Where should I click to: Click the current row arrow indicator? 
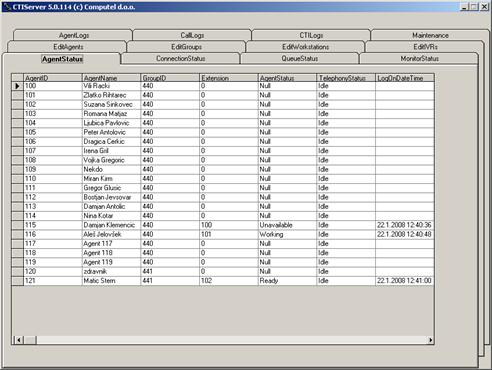[x=17, y=86]
